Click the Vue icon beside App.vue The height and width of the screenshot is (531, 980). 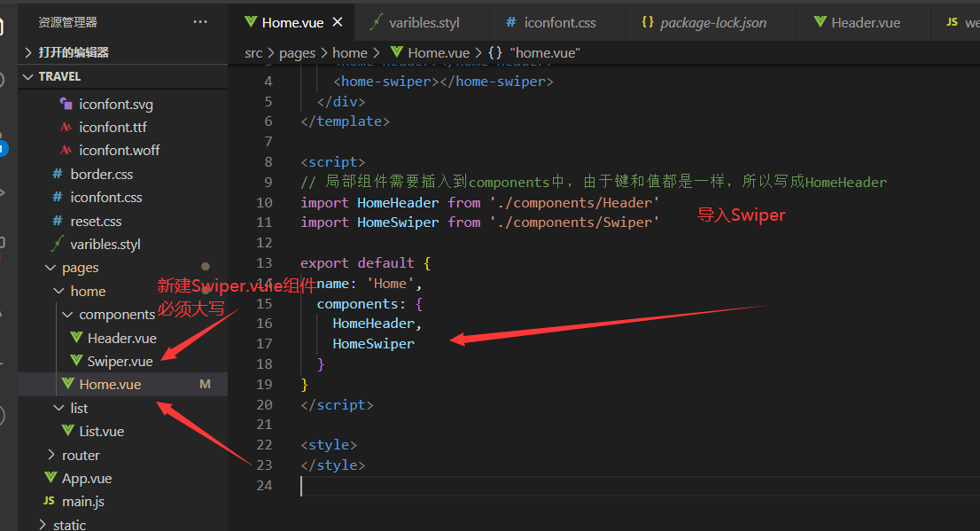(x=51, y=478)
